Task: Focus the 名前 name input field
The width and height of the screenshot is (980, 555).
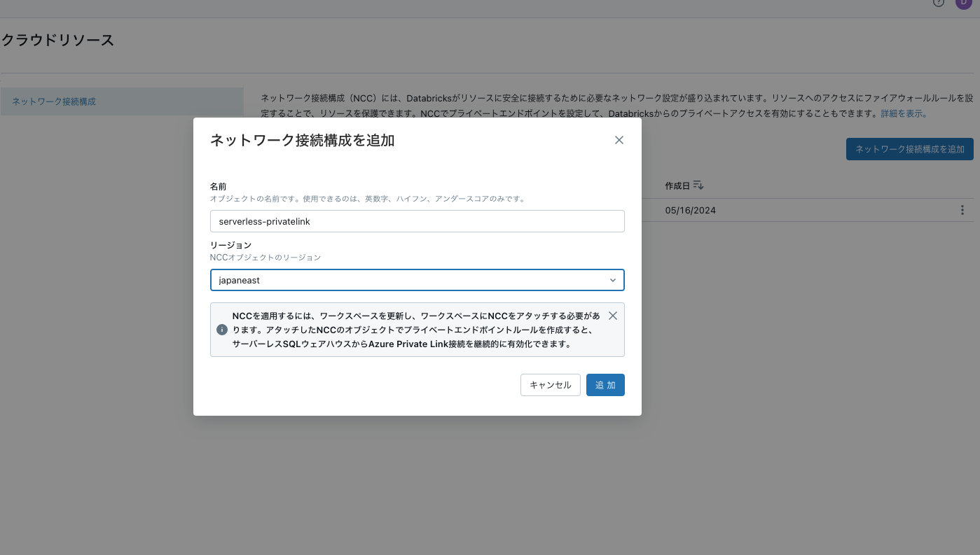Action: coord(417,221)
